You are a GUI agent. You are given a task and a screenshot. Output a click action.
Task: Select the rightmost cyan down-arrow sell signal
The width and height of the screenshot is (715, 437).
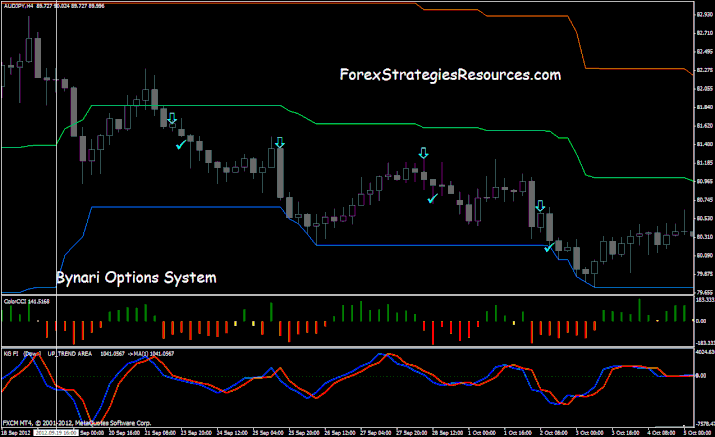[x=540, y=206]
